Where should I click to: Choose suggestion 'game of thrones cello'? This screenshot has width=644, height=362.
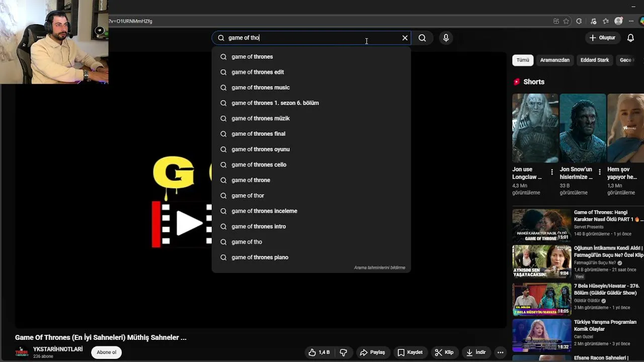point(311,164)
